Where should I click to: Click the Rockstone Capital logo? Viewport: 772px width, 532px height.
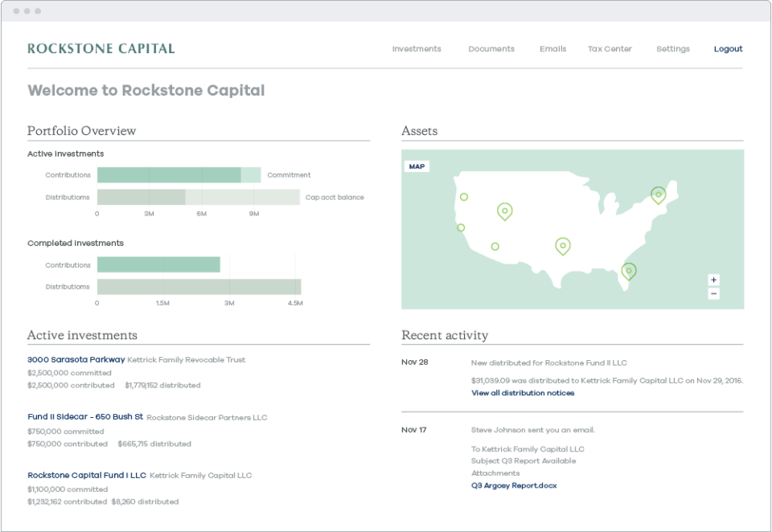pos(101,48)
